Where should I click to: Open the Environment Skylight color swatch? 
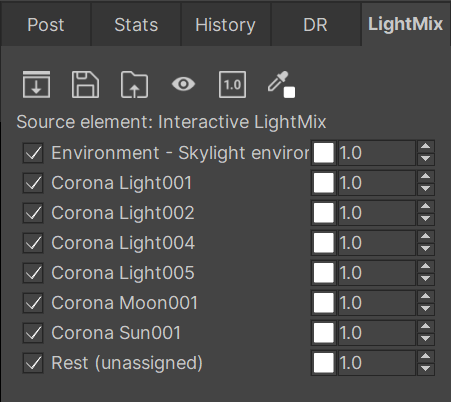[x=324, y=153]
